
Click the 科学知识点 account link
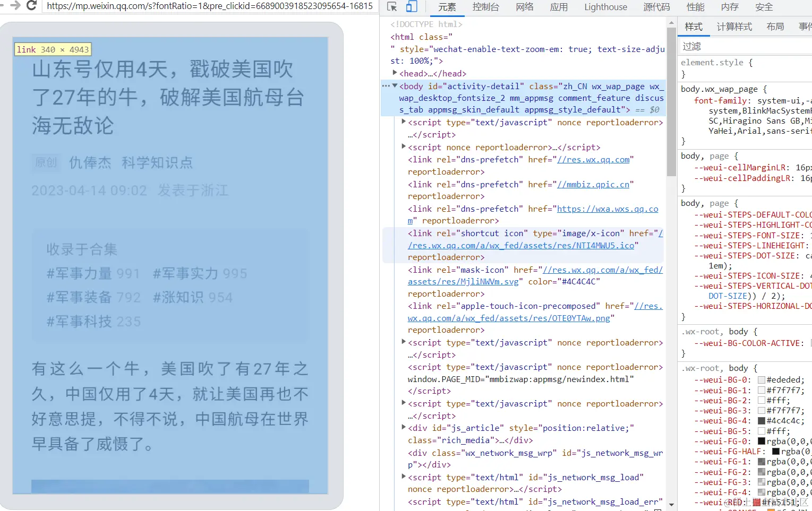click(x=157, y=163)
